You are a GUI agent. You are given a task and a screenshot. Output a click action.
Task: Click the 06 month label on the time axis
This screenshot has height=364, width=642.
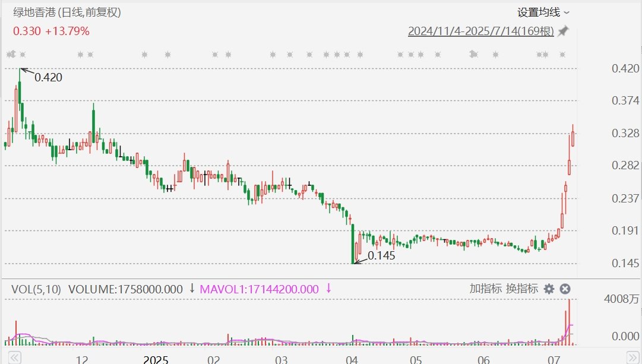click(483, 360)
